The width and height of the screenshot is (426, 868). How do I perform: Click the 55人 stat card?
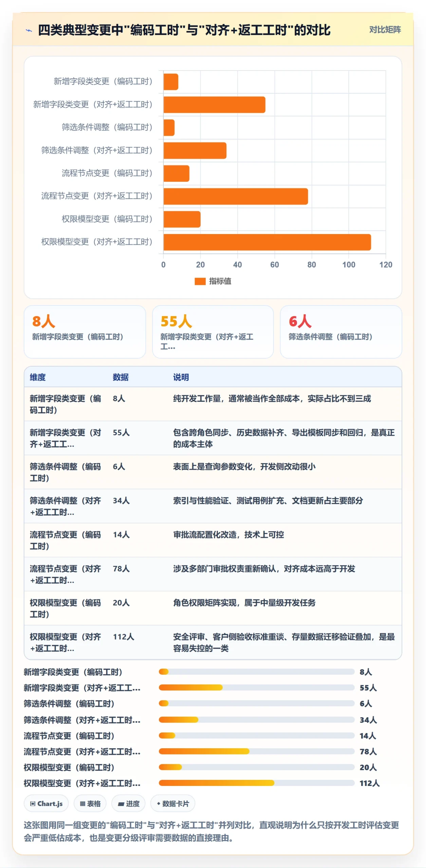coord(213,332)
